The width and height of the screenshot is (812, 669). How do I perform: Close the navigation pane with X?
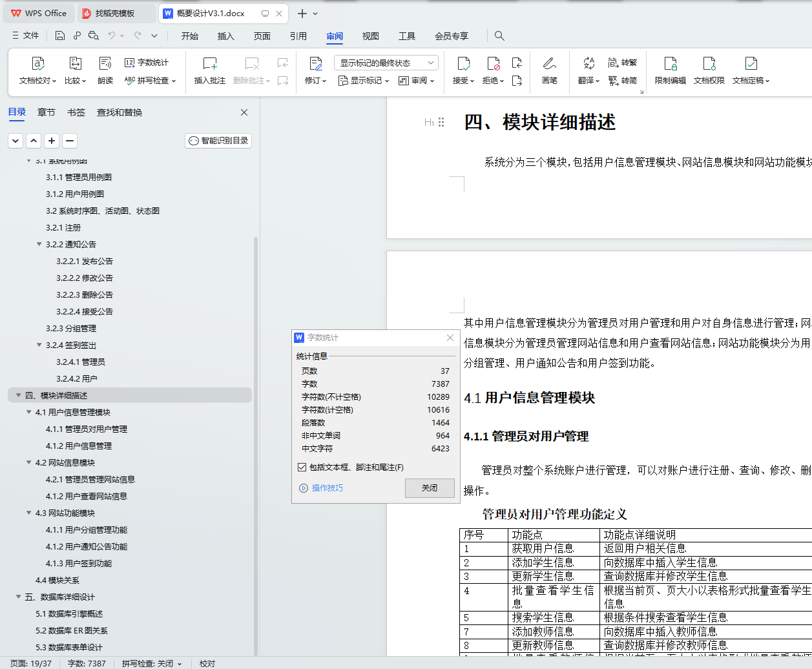point(244,112)
